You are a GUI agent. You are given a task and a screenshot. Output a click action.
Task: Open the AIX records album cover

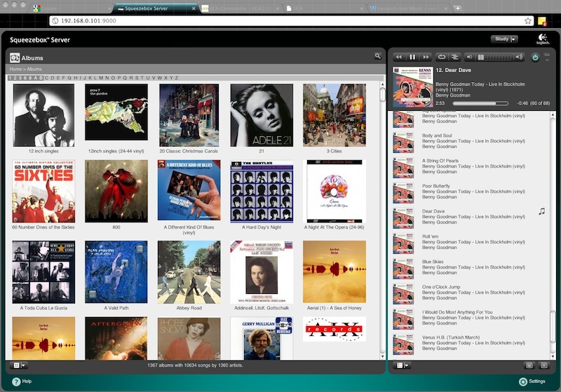[x=334, y=329]
